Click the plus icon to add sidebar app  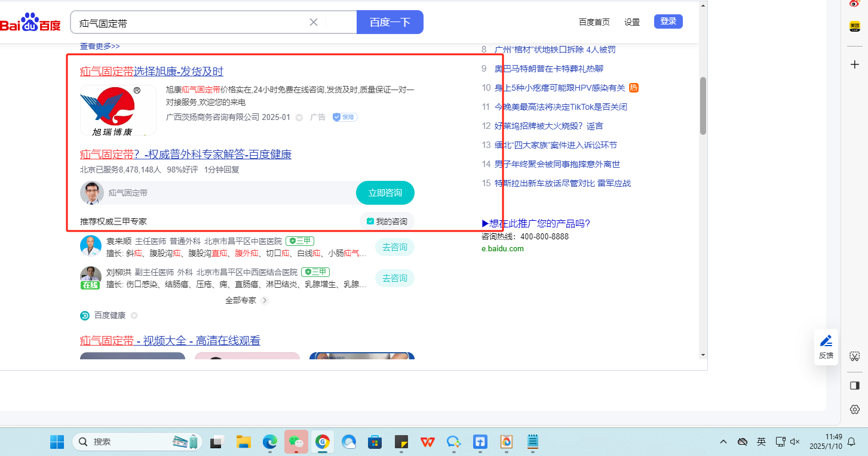click(x=854, y=64)
